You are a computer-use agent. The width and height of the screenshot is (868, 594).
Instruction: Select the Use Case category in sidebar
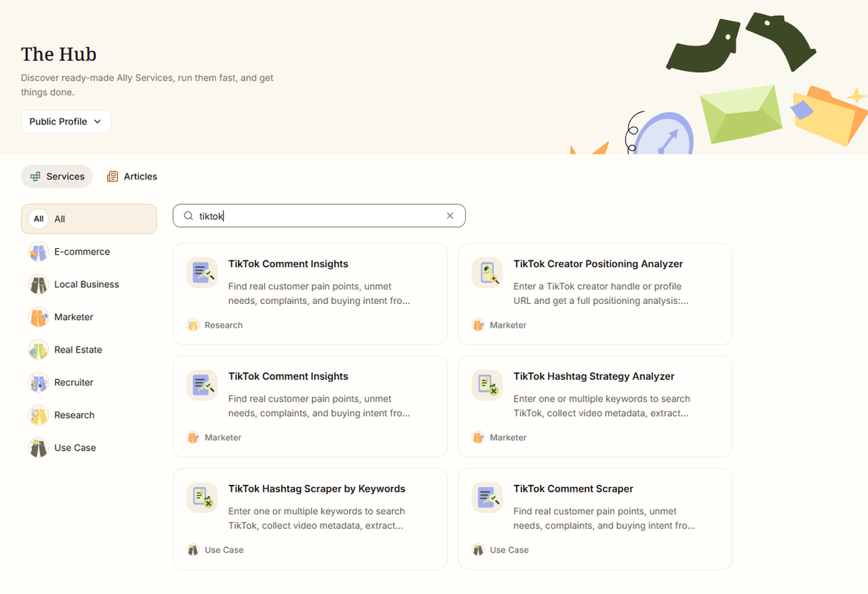89,448
